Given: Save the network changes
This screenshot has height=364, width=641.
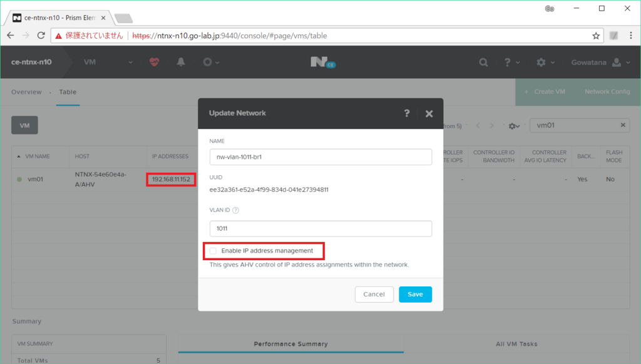Looking at the screenshot, I should click(415, 294).
